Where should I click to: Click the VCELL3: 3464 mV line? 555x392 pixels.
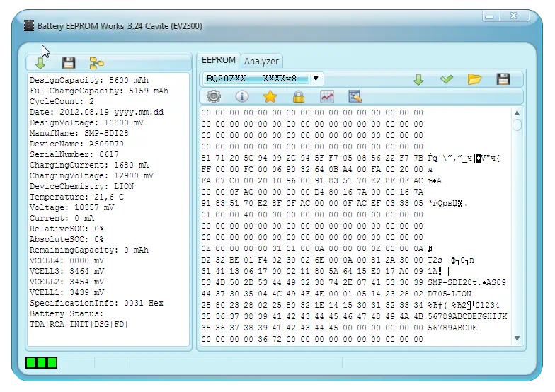pos(67,271)
